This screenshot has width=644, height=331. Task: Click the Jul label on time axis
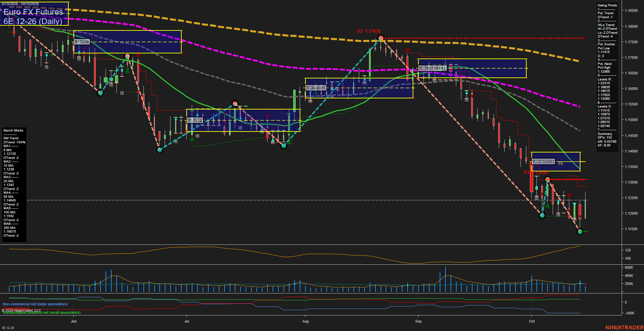click(187, 321)
